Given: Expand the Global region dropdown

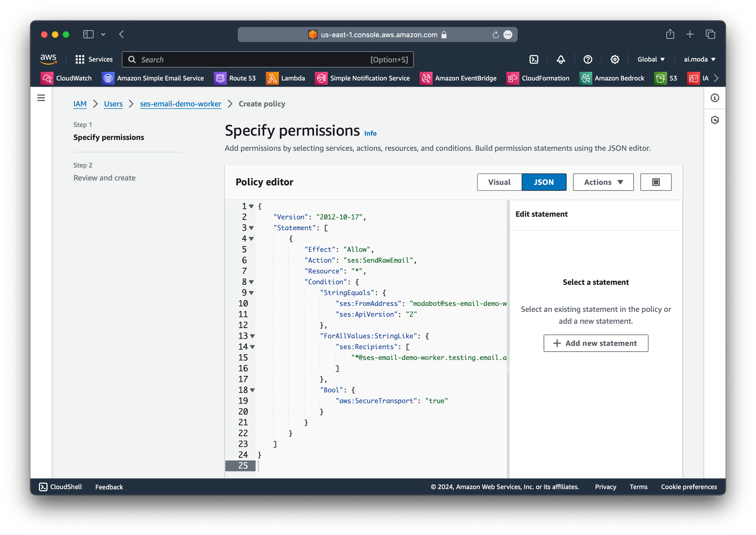Looking at the screenshot, I should coord(651,59).
